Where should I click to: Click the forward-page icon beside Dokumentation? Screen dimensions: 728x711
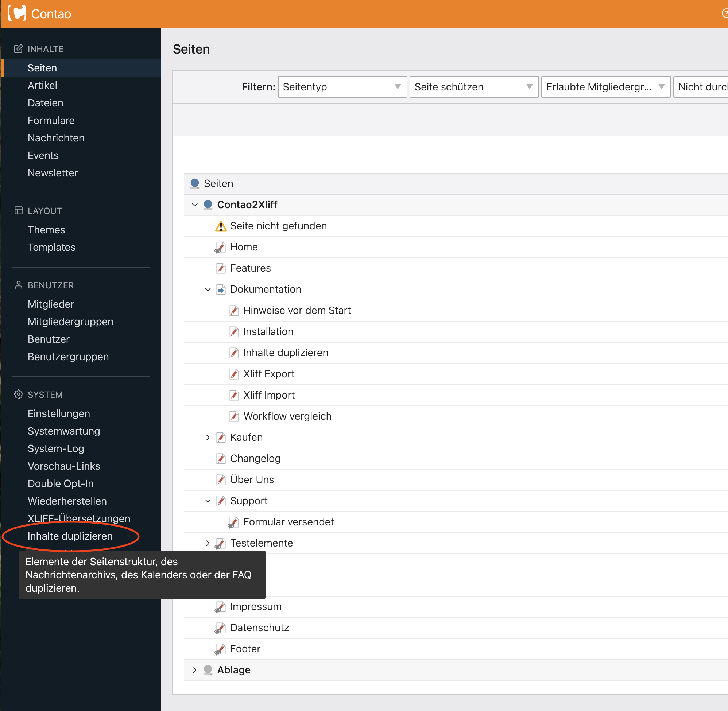(x=221, y=290)
